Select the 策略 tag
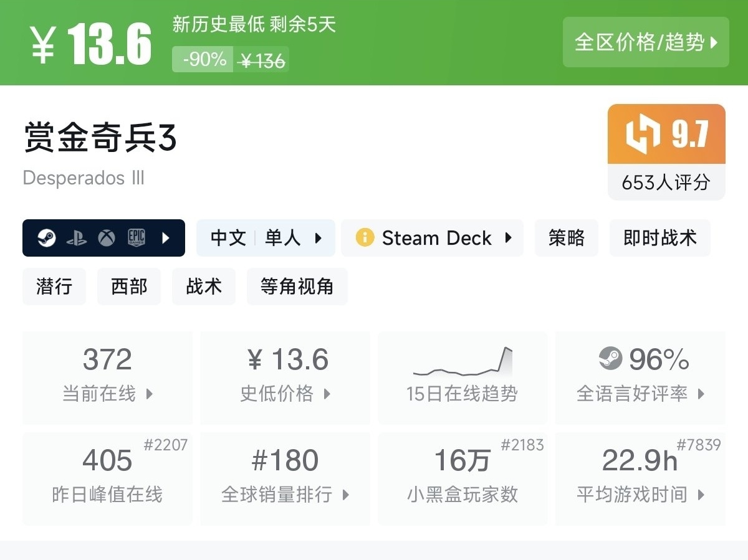748x560 pixels. (x=566, y=238)
